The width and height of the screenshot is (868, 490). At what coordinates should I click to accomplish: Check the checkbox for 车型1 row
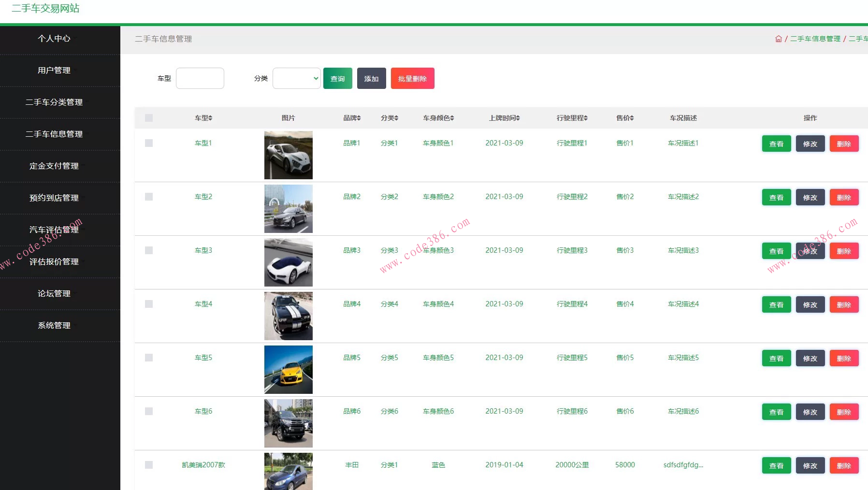[x=149, y=143]
